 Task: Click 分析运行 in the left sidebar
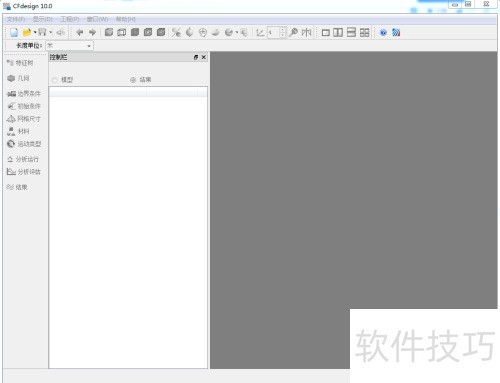click(x=23, y=159)
